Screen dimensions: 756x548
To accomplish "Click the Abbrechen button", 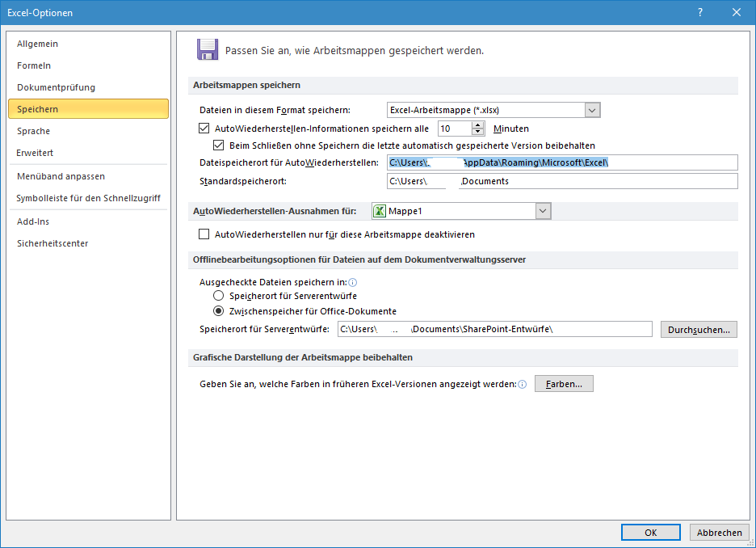I will coord(719,533).
